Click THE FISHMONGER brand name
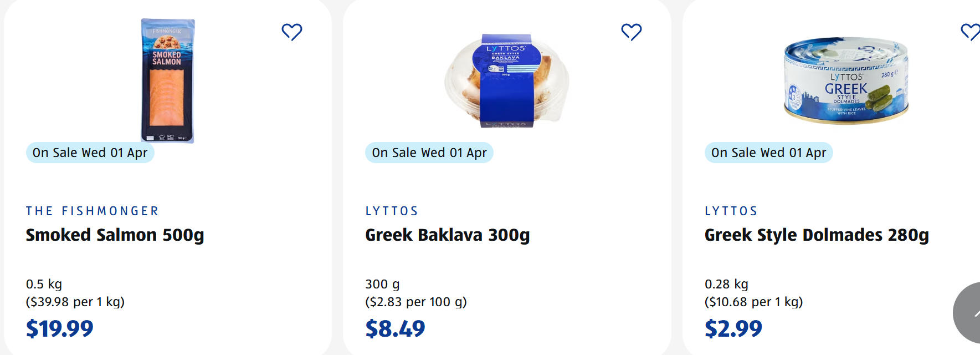This screenshot has width=980, height=355. [92, 211]
